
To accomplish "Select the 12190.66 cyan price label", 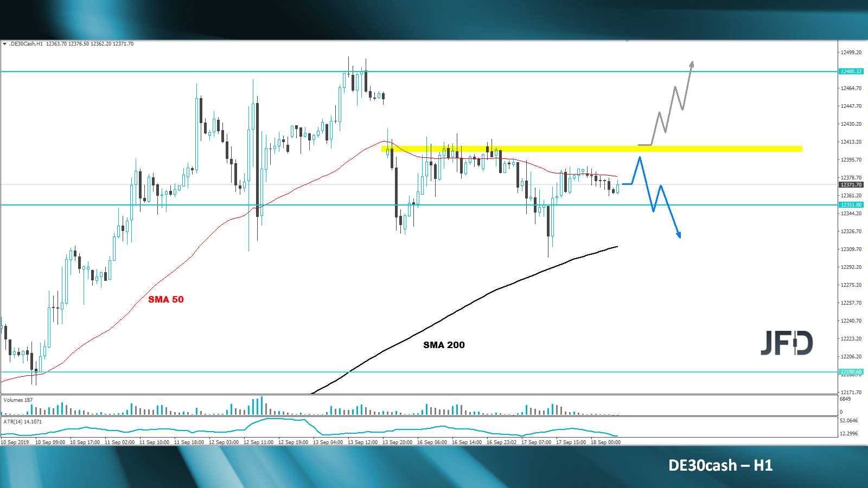I will point(851,372).
